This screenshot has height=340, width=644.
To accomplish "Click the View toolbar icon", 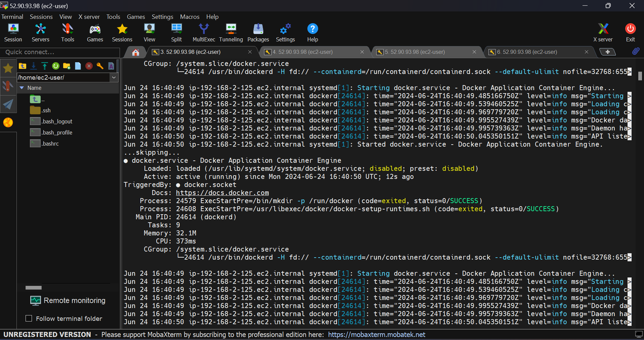I will pyautogui.click(x=150, y=32).
